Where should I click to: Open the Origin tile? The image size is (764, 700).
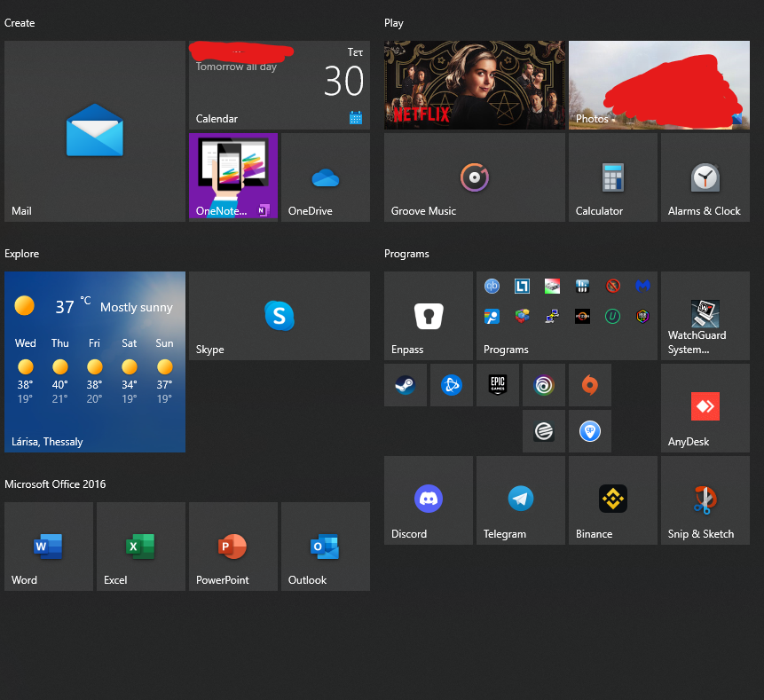[589, 385]
